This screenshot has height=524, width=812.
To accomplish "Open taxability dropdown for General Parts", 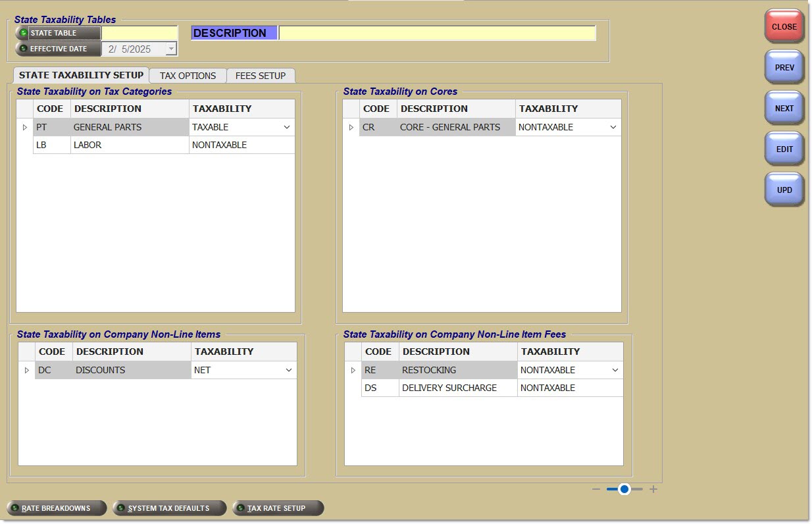I will (x=287, y=127).
